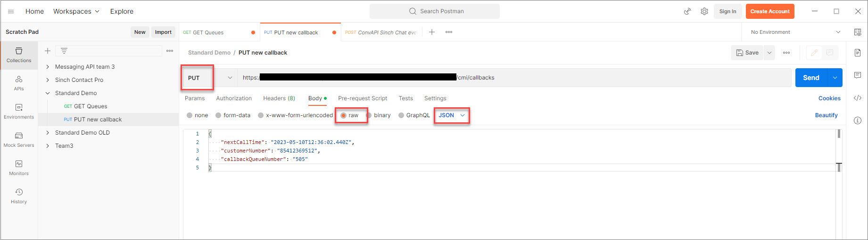The height and width of the screenshot is (240, 868).
Task: Click the satellite capture requests icon
Action: pos(687,11)
